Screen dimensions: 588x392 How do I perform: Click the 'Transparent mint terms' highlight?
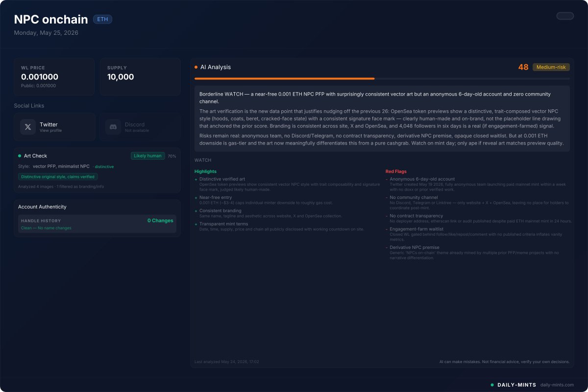(223, 224)
